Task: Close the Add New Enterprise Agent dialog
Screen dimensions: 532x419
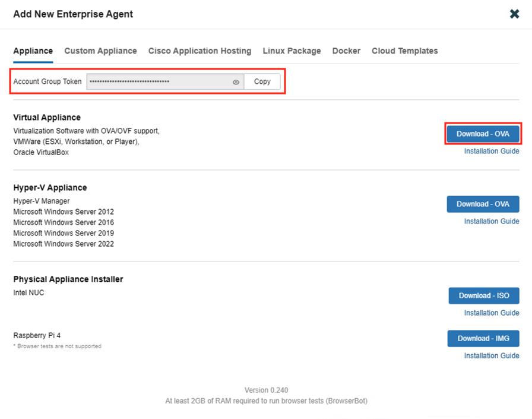Action: [x=514, y=14]
